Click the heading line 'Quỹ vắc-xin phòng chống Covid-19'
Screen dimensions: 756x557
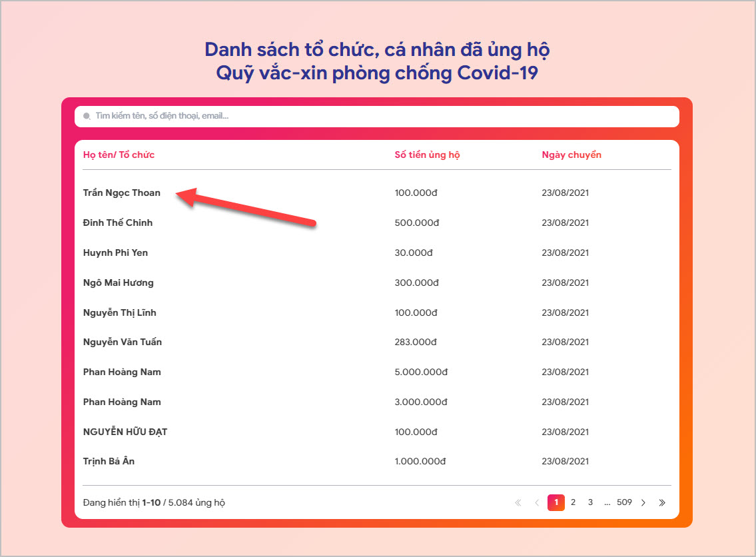point(377,73)
